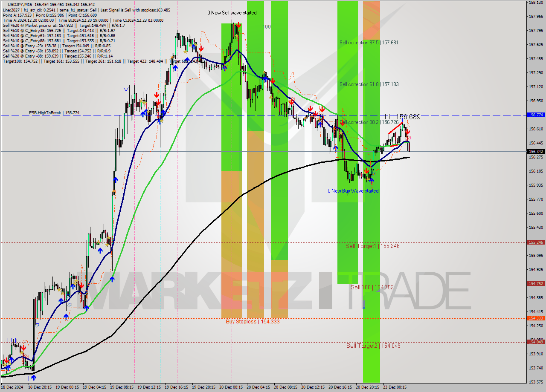Click the '20 Dec 00:15' time axis label
The width and height of the screenshot is (546, 392).
[231, 388]
